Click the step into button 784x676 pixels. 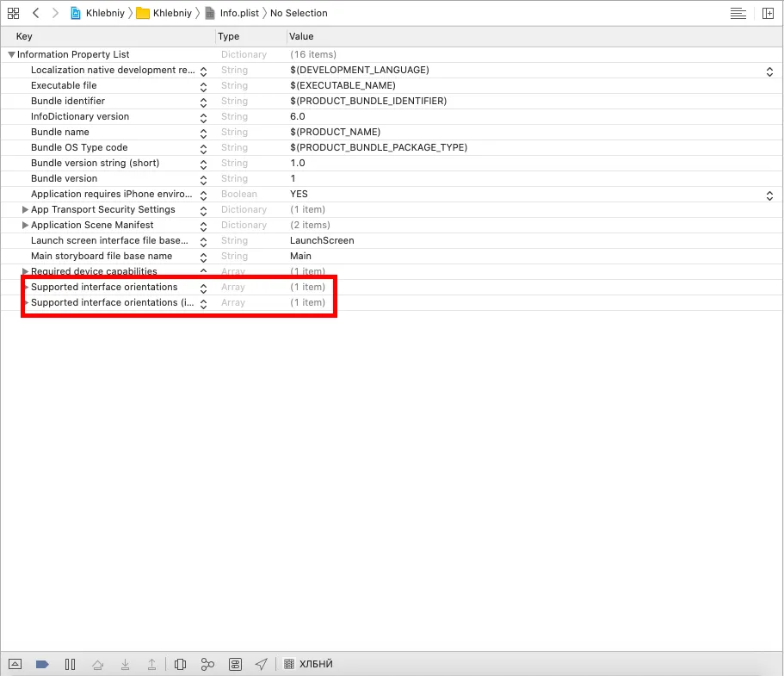[125, 665]
